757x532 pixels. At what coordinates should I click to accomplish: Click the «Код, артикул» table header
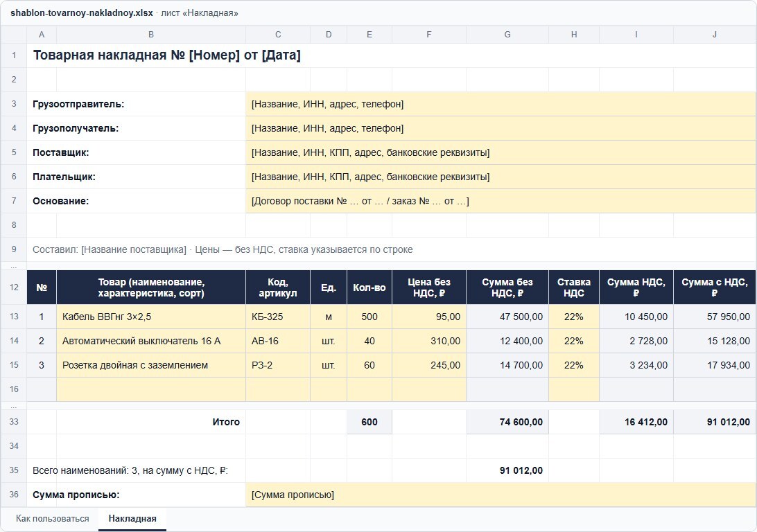pyautogui.click(x=278, y=287)
